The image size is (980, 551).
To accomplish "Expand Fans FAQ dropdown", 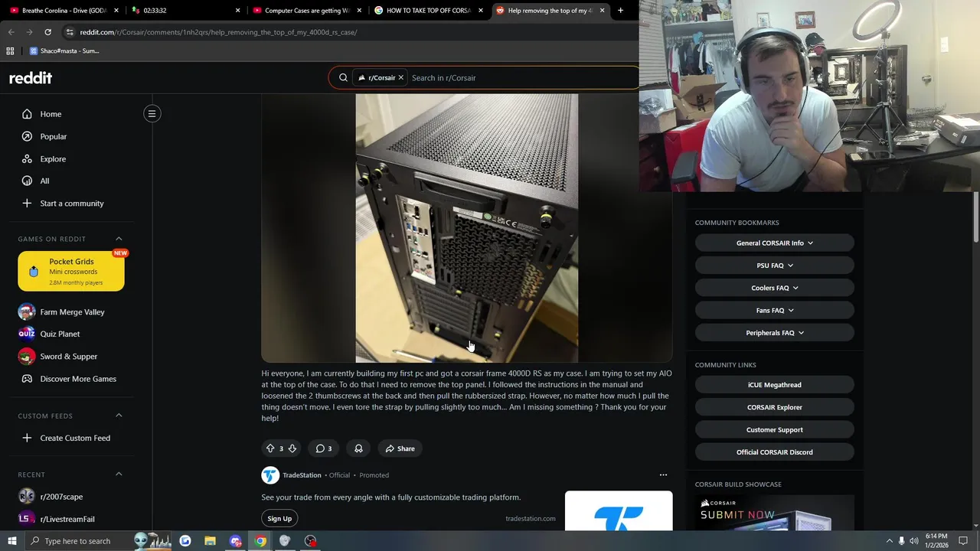I will point(775,310).
